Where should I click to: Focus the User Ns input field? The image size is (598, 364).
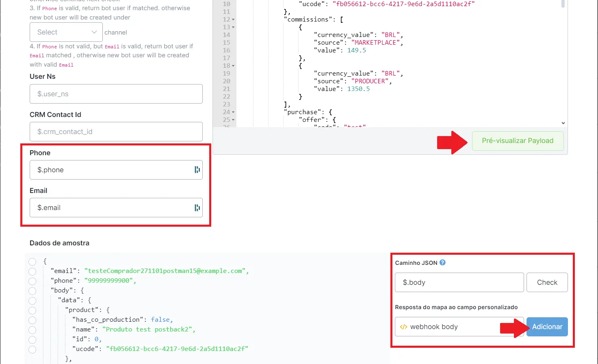pos(116,94)
